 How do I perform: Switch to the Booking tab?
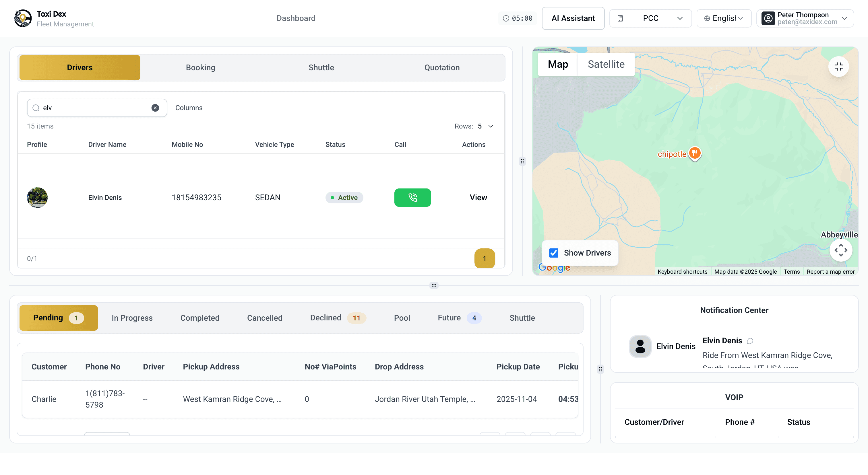200,68
